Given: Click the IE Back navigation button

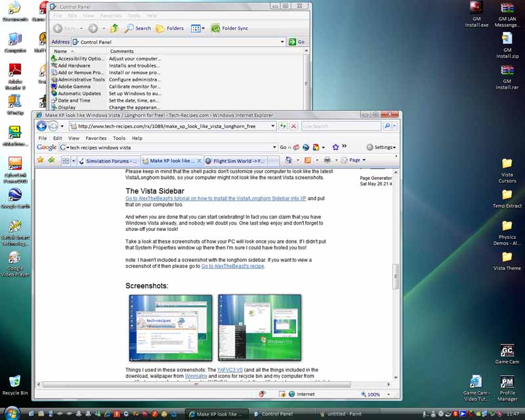Looking at the screenshot, I should pos(42,126).
